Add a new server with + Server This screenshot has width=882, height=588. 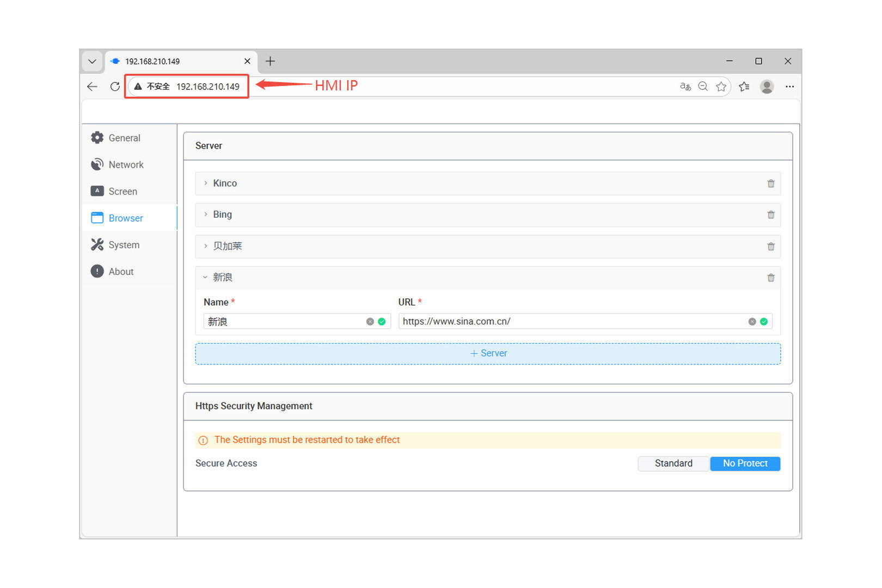click(x=488, y=354)
